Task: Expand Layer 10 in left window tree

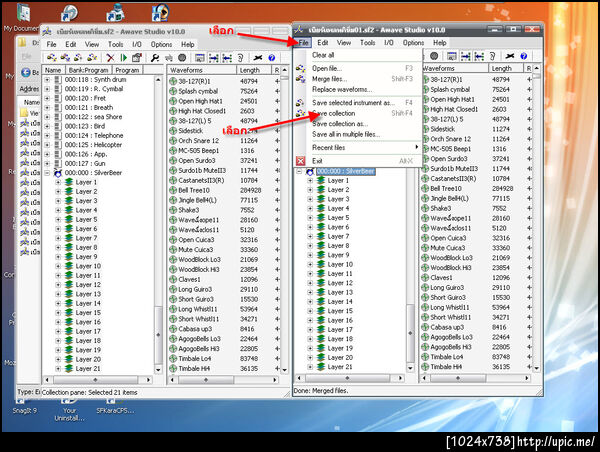Action: [58, 266]
